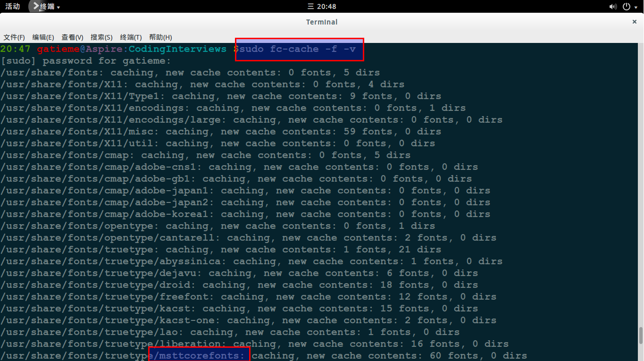Click the '/usr/share/fonts/X11/Type1' output line

(x=221, y=96)
